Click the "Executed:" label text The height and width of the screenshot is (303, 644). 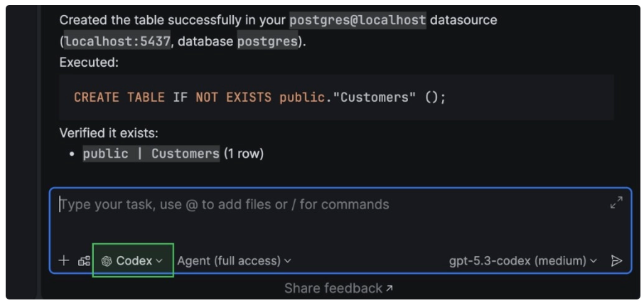[x=89, y=62]
